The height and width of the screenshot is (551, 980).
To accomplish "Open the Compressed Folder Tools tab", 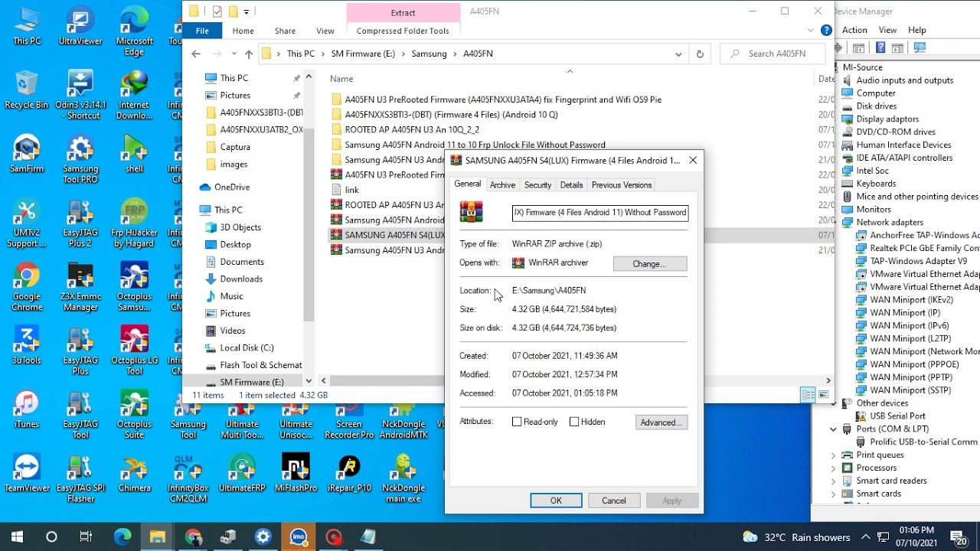I will (x=403, y=31).
